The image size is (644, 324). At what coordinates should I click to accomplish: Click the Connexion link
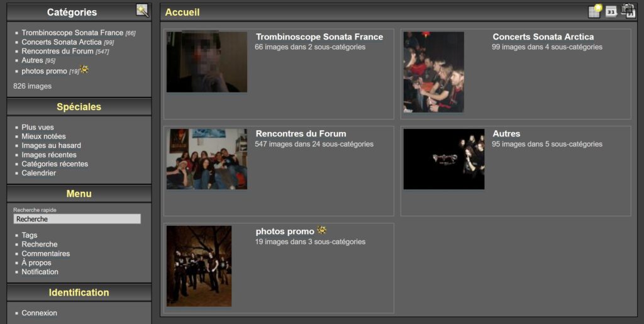tap(39, 313)
